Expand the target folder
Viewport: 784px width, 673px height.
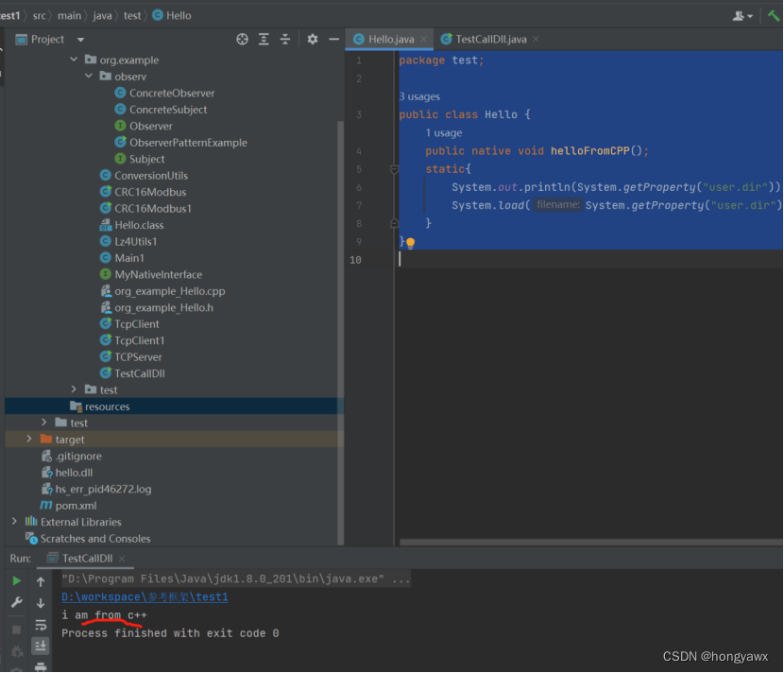pos(29,439)
